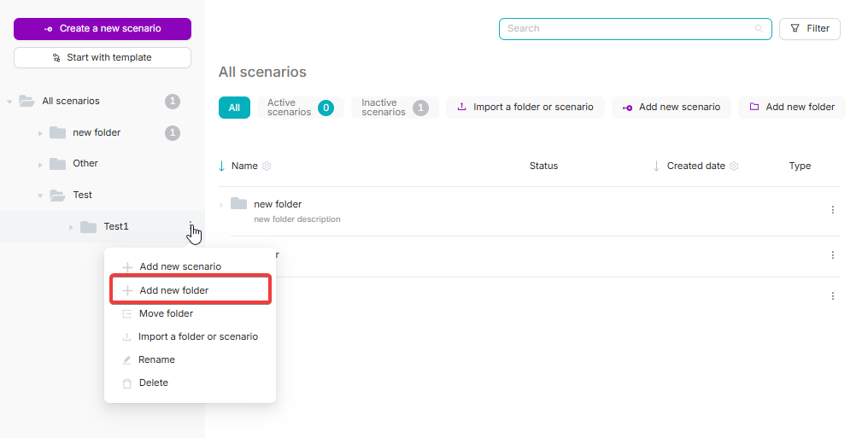Collapse the Test folder in sidebar
868x438 pixels.
click(40, 196)
